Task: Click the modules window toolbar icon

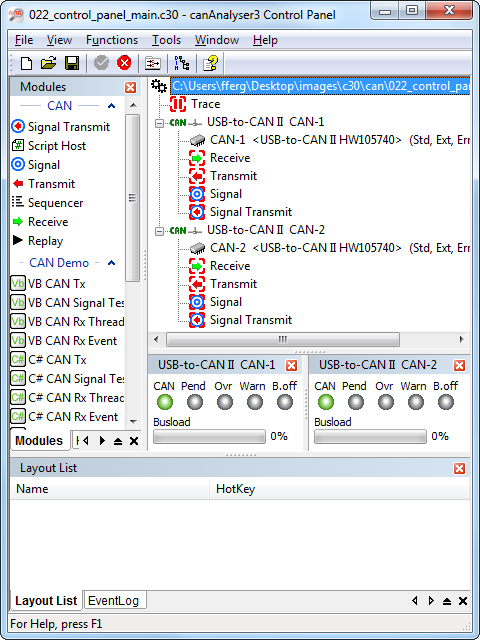Action: [x=153, y=64]
